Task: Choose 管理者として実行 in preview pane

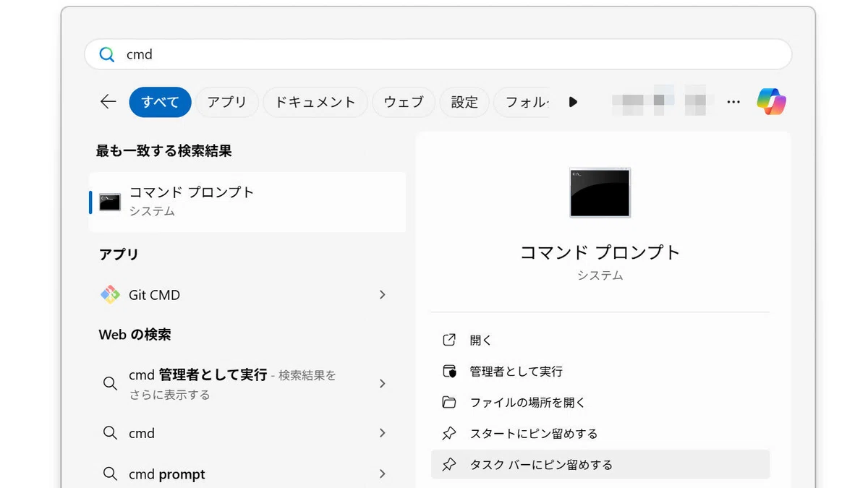Action: (600, 371)
